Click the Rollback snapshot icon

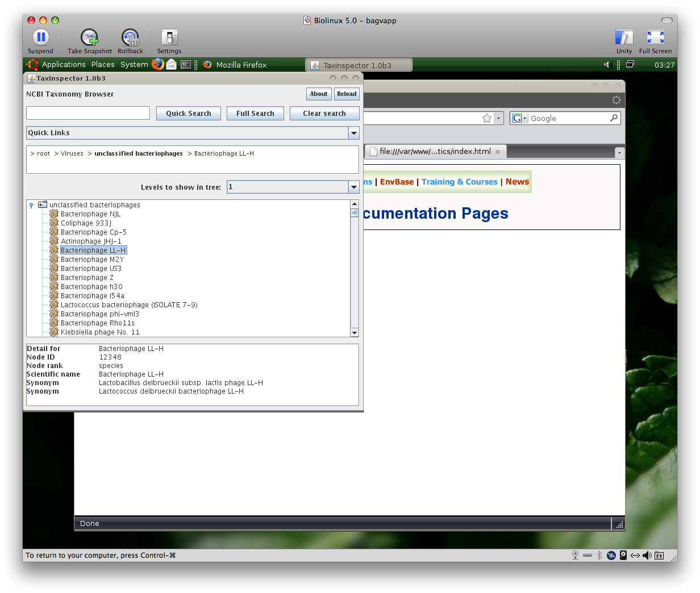tap(130, 37)
